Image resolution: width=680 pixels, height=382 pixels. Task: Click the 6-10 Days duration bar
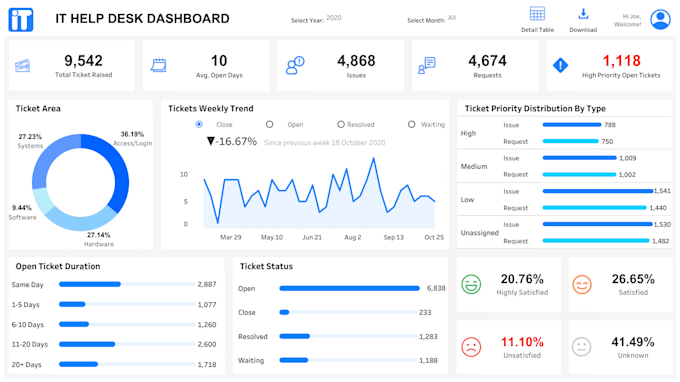click(74, 324)
